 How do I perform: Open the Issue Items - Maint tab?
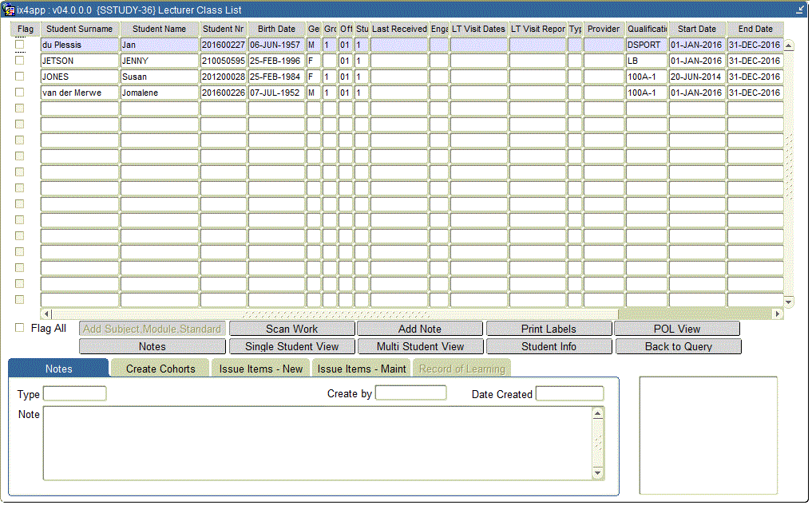point(362,369)
